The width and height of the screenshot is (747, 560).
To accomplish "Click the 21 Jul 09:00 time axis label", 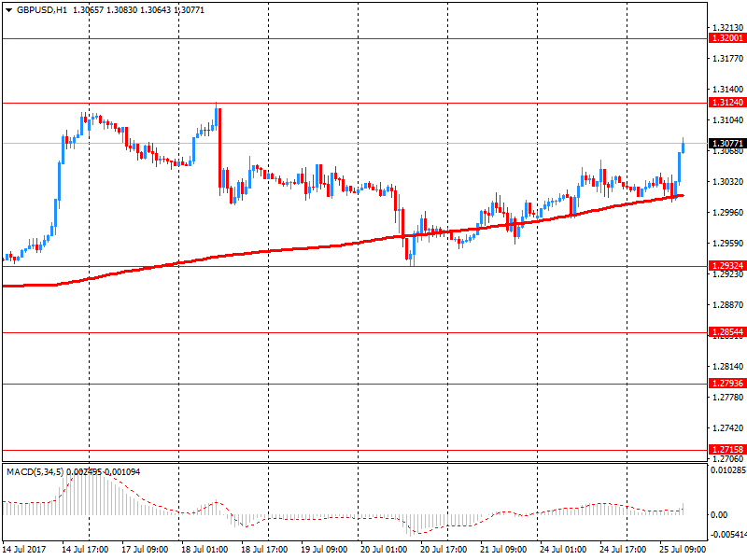I will pos(503,550).
